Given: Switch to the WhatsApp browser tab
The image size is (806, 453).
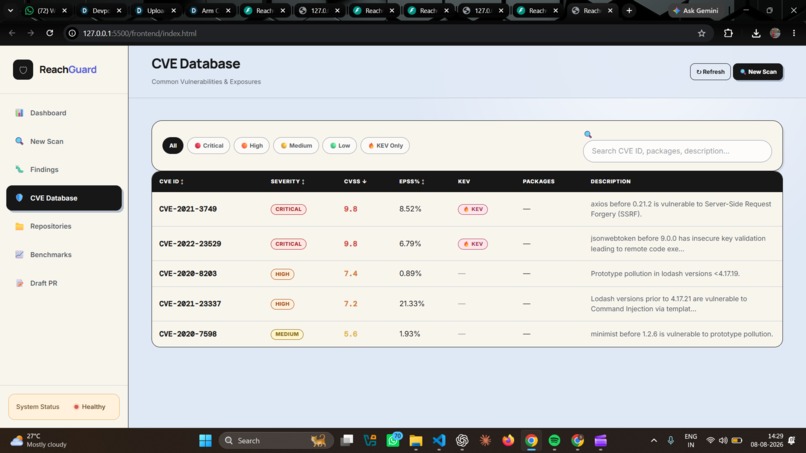Looking at the screenshot, I should pyautogui.click(x=46, y=10).
